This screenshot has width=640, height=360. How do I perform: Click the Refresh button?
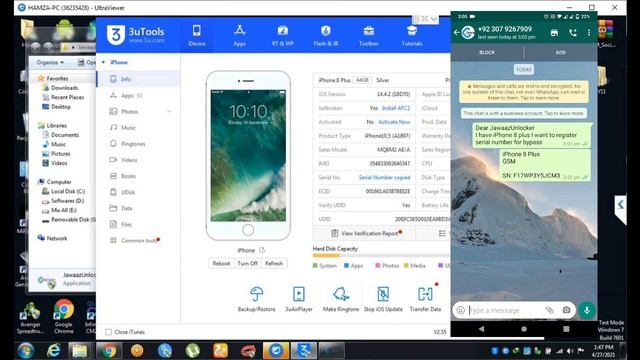coord(274,264)
